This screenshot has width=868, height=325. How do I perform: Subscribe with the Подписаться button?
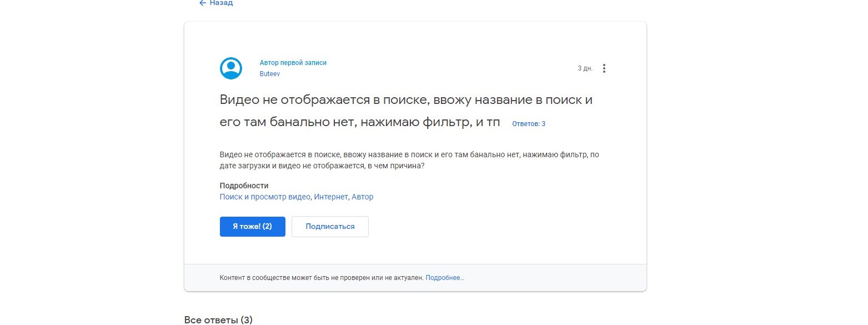click(330, 227)
